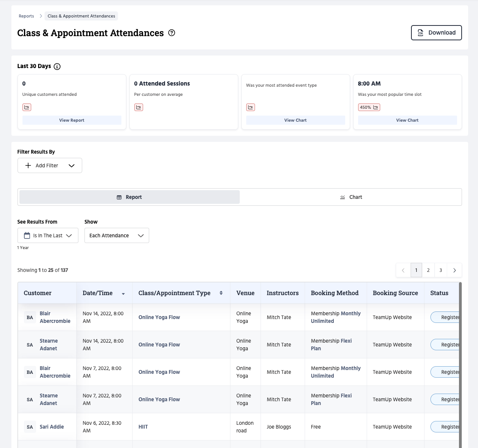Switch to the Chart tab
This screenshot has height=448, width=478.
[x=351, y=197]
